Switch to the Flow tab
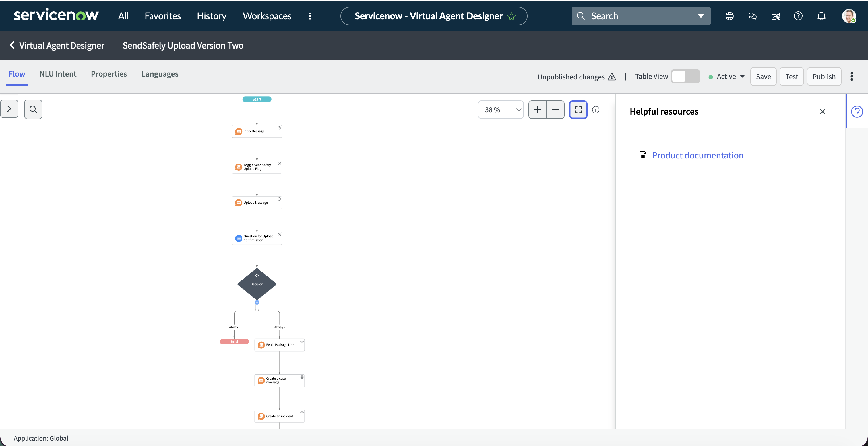The height and width of the screenshot is (446, 868). pos(17,74)
